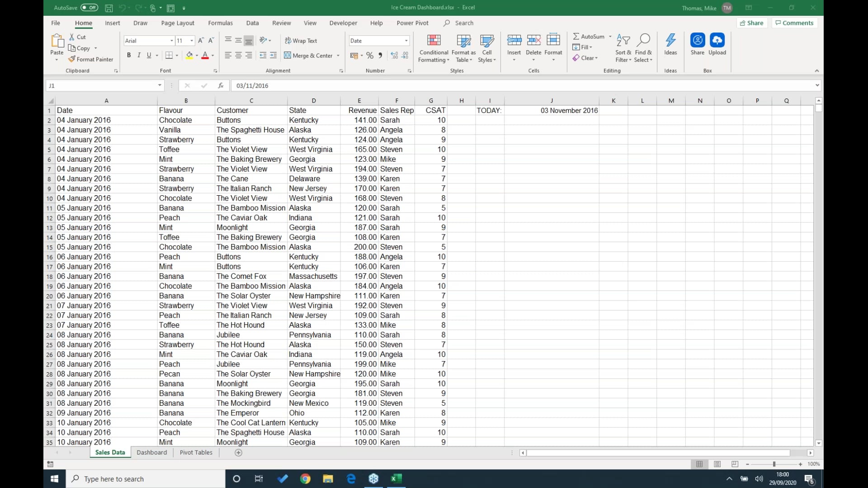Apply bold formatting
The height and width of the screenshot is (488, 868).
[128, 55]
